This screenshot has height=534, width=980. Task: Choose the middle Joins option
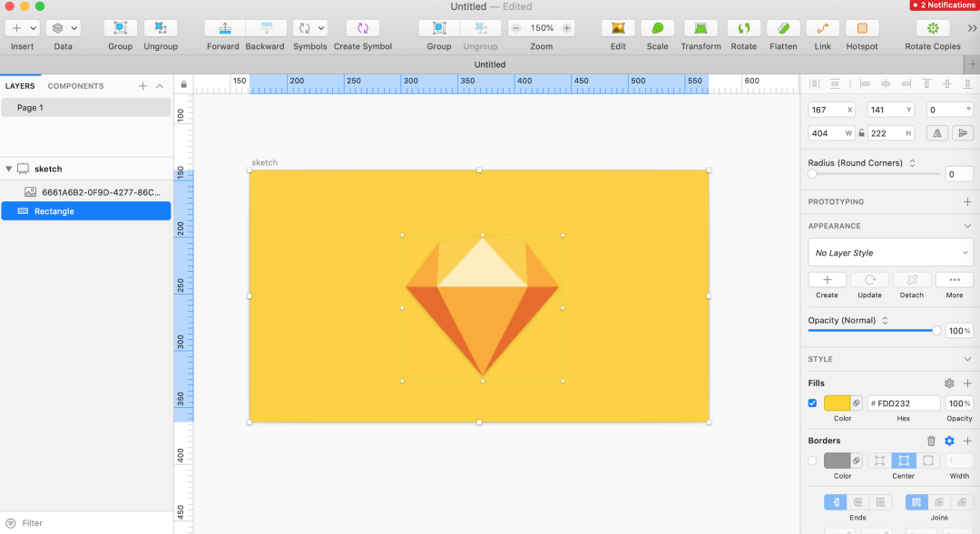point(939,502)
